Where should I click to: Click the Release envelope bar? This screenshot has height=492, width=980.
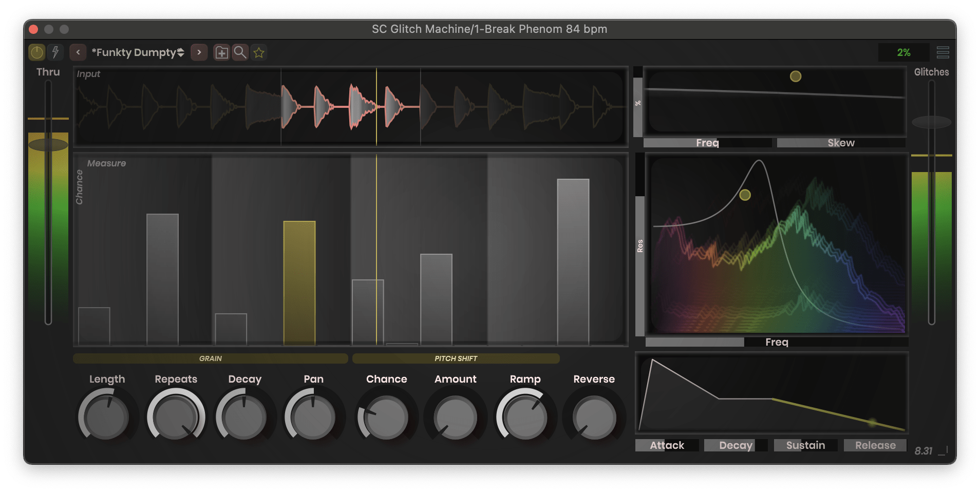(x=875, y=445)
